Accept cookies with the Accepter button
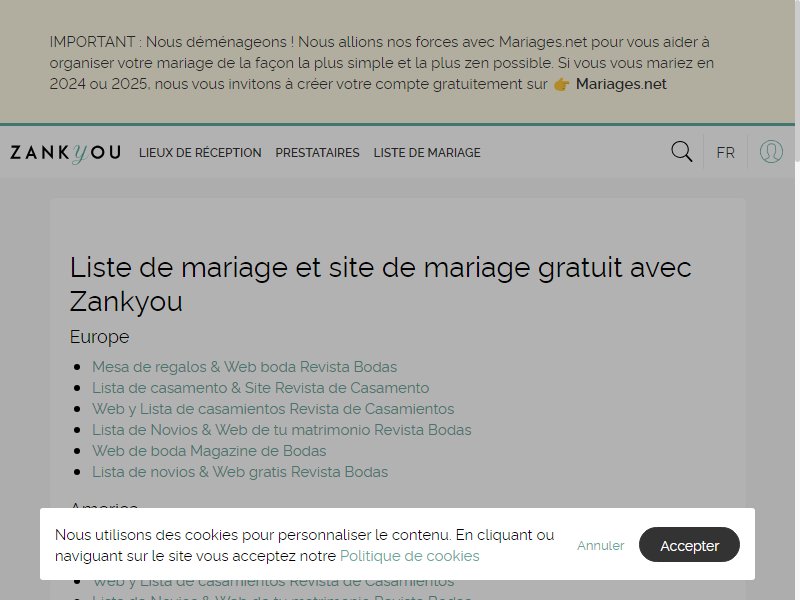The width and height of the screenshot is (800, 600). click(x=689, y=545)
